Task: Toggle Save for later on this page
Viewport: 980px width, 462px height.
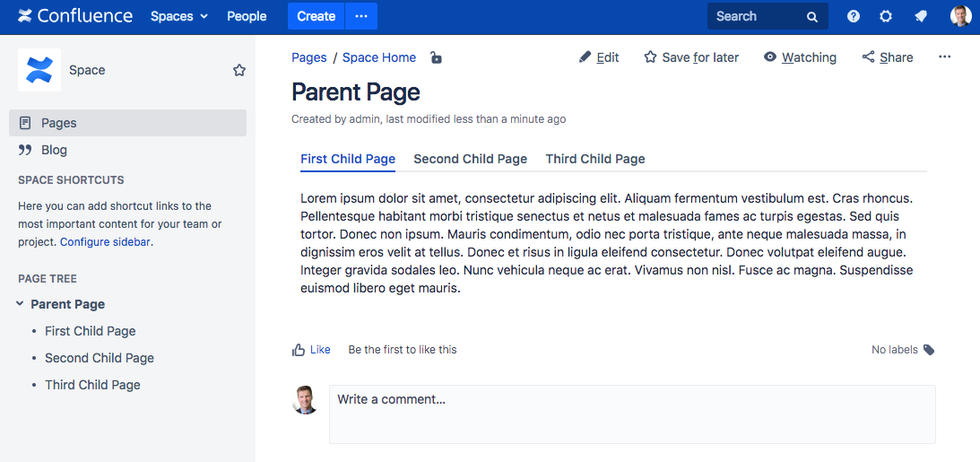Action: click(x=691, y=57)
